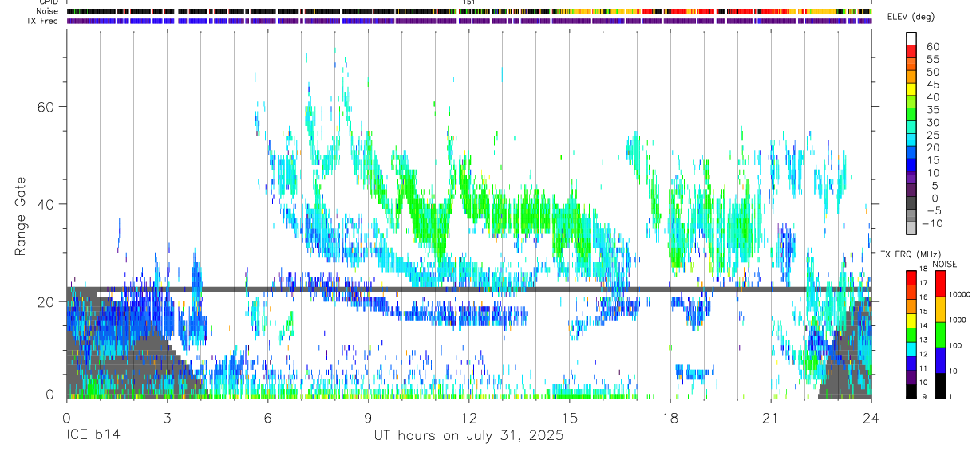The height and width of the screenshot is (452, 980).
Task: Click the black bottom segment of NOISE colorbar
Action: click(x=941, y=386)
